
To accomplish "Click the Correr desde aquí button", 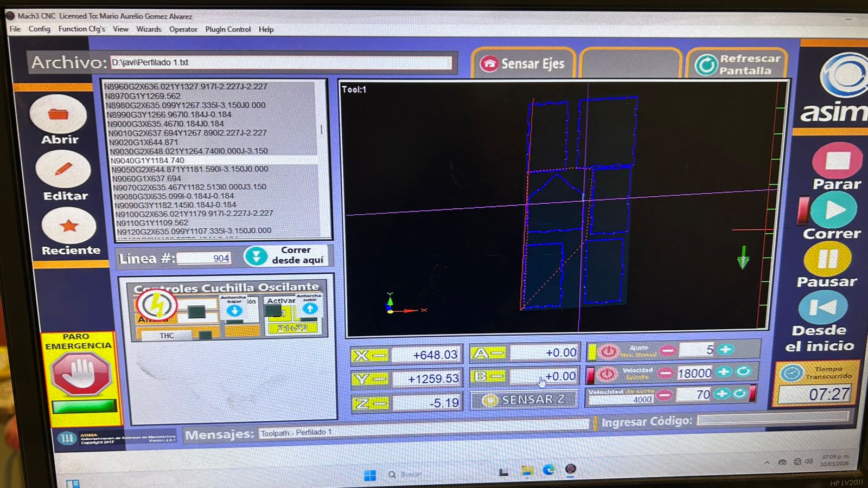I will click(286, 255).
